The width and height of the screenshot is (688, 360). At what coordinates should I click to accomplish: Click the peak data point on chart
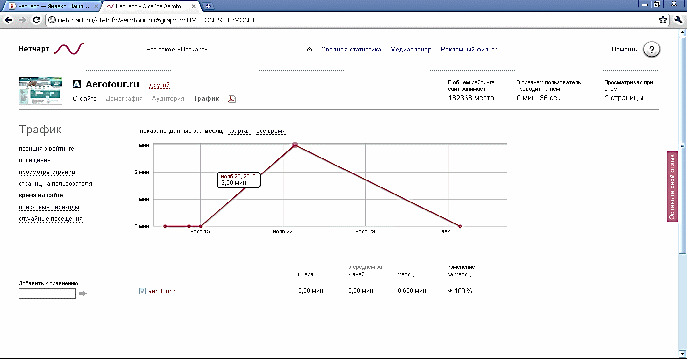point(295,144)
